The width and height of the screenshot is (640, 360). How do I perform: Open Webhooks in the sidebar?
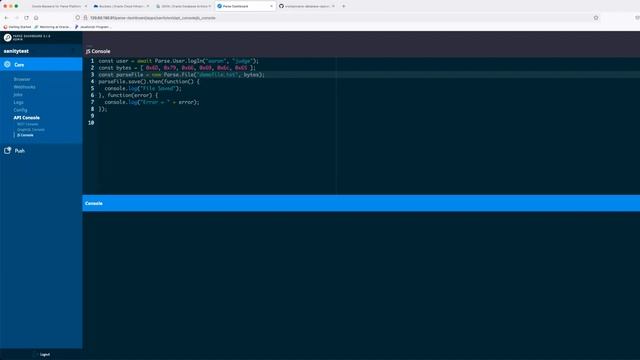(x=24, y=87)
